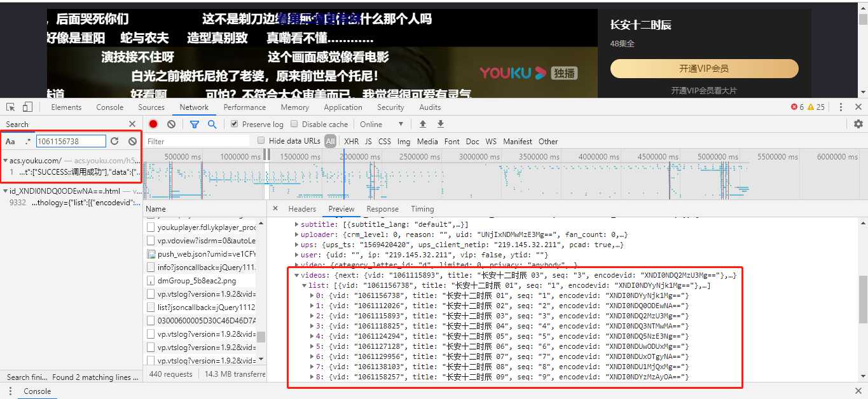
Task: Enable Disable cache checkbox
Action: click(294, 124)
